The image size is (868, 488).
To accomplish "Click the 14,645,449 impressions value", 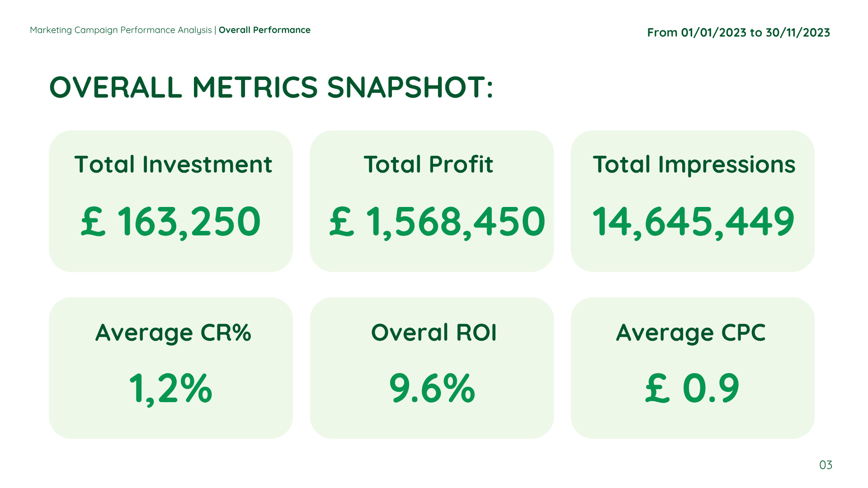I will (x=693, y=222).
